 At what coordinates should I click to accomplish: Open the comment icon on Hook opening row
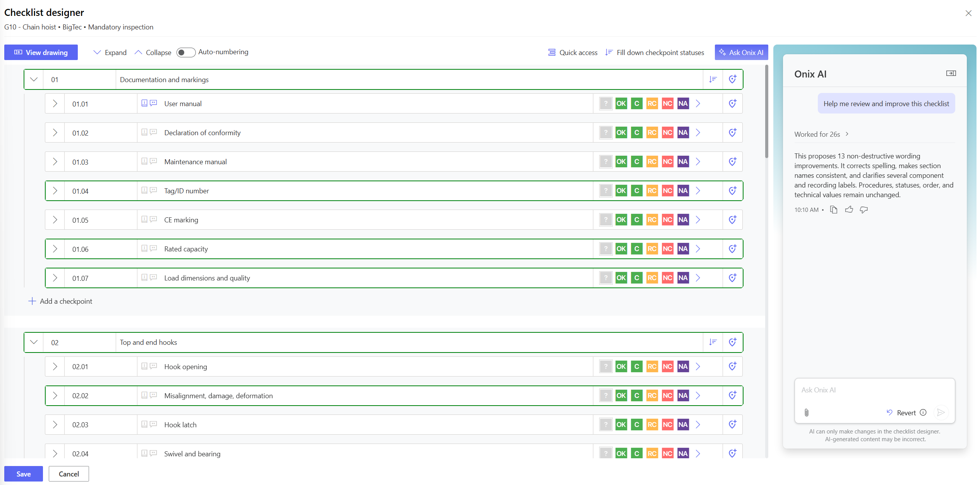[153, 366]
